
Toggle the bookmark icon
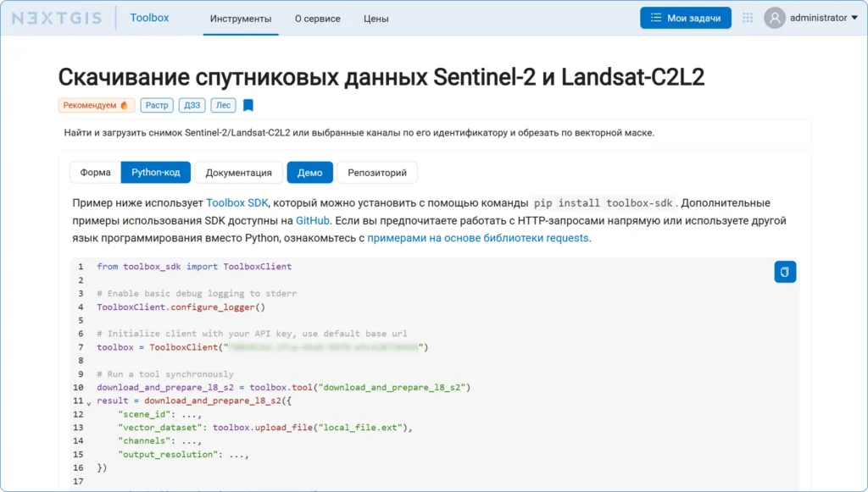pos(248,105)
